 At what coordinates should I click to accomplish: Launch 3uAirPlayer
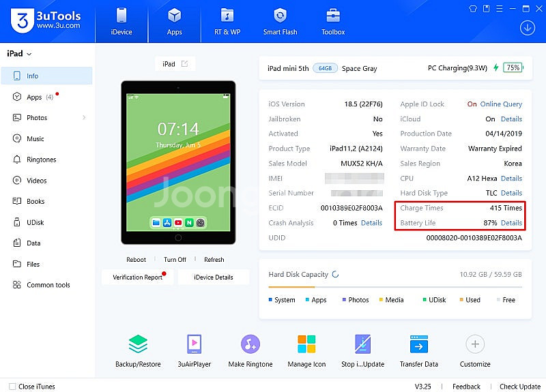click(x=195, y=350)
